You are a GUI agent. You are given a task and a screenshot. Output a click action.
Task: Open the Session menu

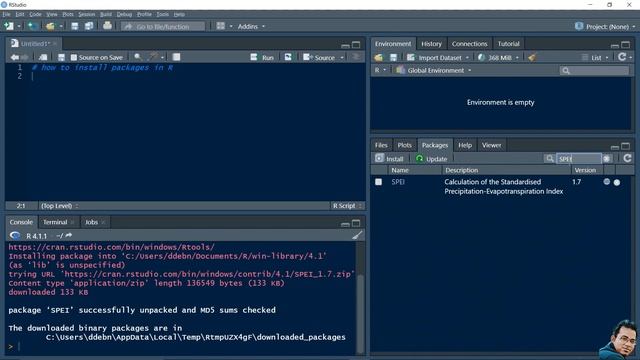[x=87, y=14]
